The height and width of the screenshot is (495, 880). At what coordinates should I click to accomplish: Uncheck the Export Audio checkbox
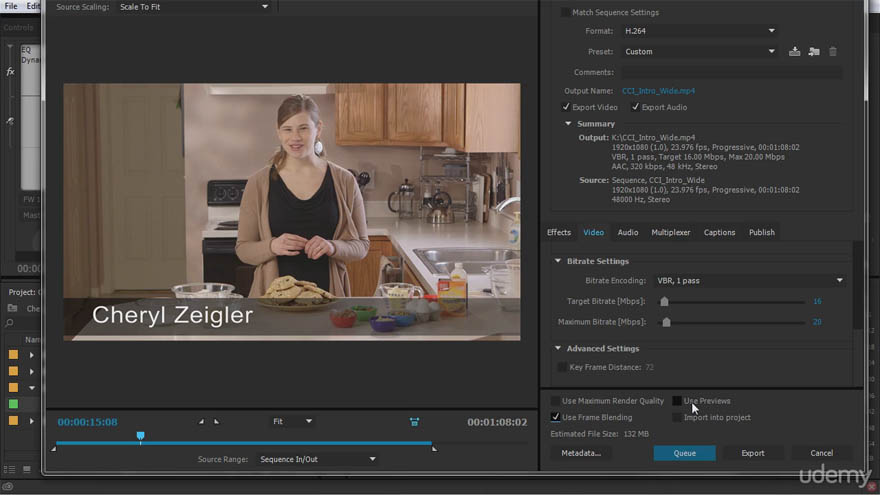(x=635, y=107)
